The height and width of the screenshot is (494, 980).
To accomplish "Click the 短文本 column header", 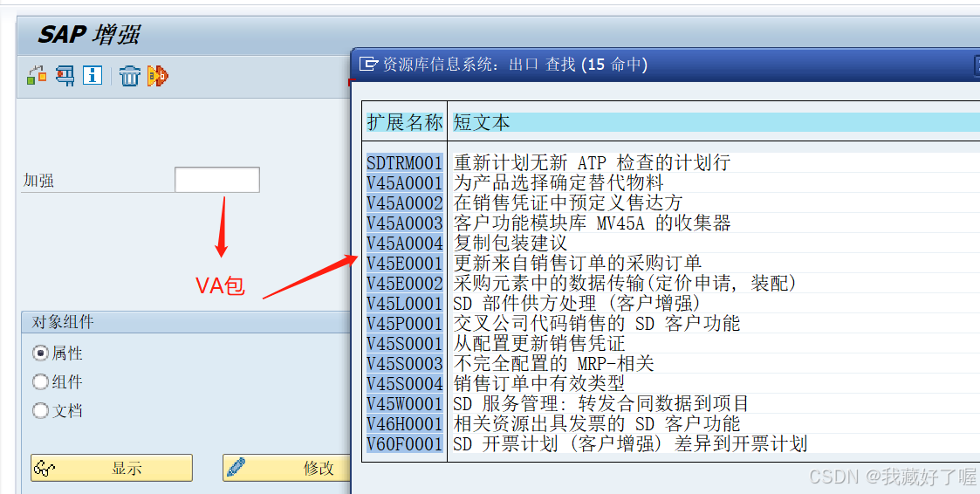I will click(482, 122).
